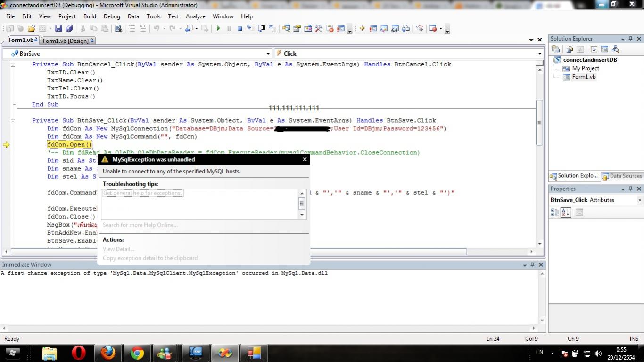Open Google Chrome from the taskbar

coord(137,353)
